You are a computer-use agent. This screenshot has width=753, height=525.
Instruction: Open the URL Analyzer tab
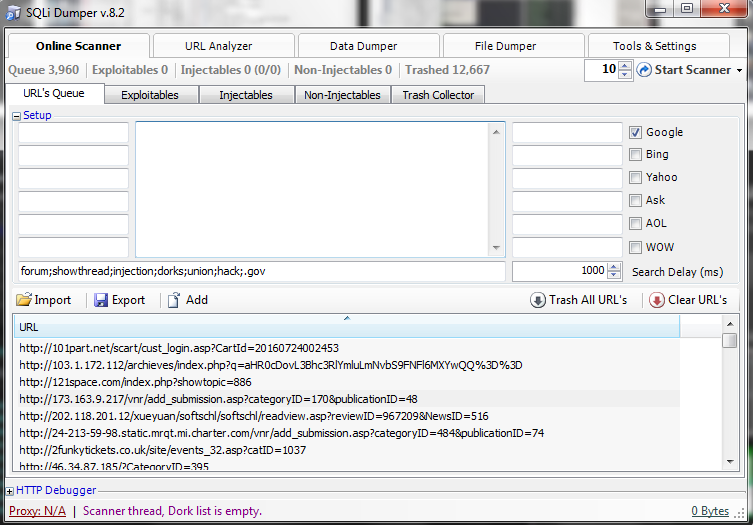point(223,46)
